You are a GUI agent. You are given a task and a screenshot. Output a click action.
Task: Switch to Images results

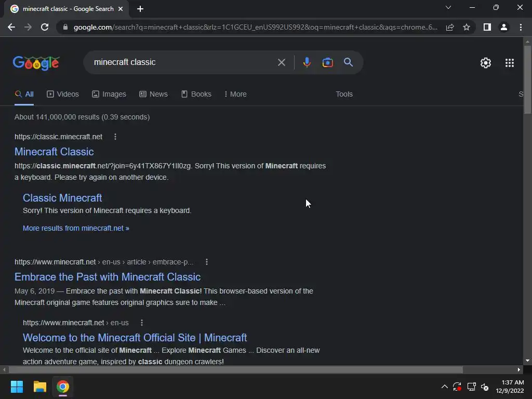pos(109,95)
